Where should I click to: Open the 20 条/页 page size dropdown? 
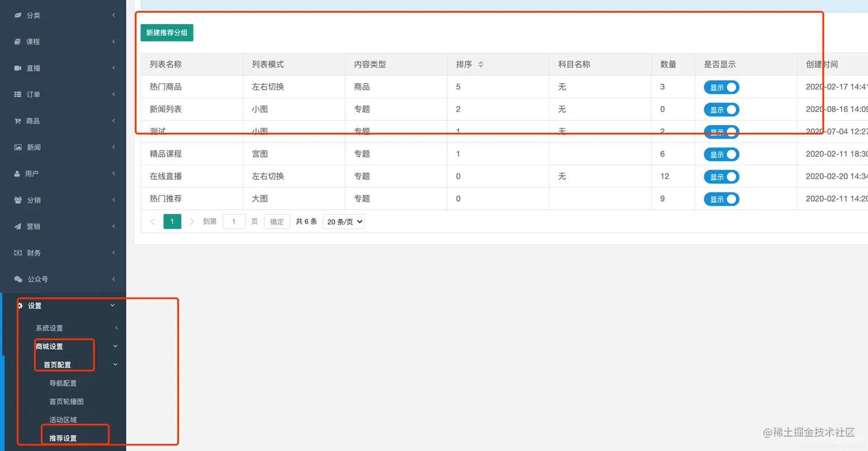point(344,222)
